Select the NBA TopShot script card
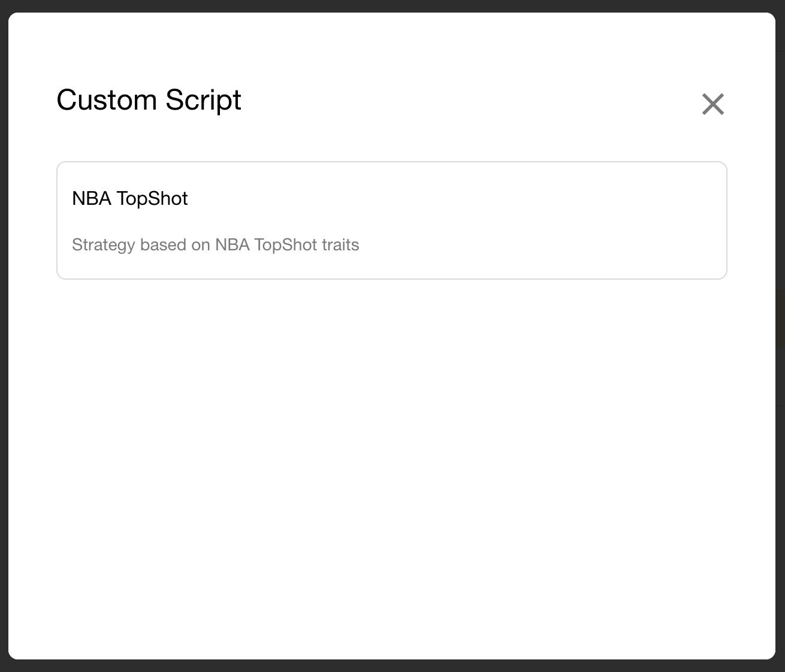Screen dimensions: 785x672 click(x=392, y=220)
